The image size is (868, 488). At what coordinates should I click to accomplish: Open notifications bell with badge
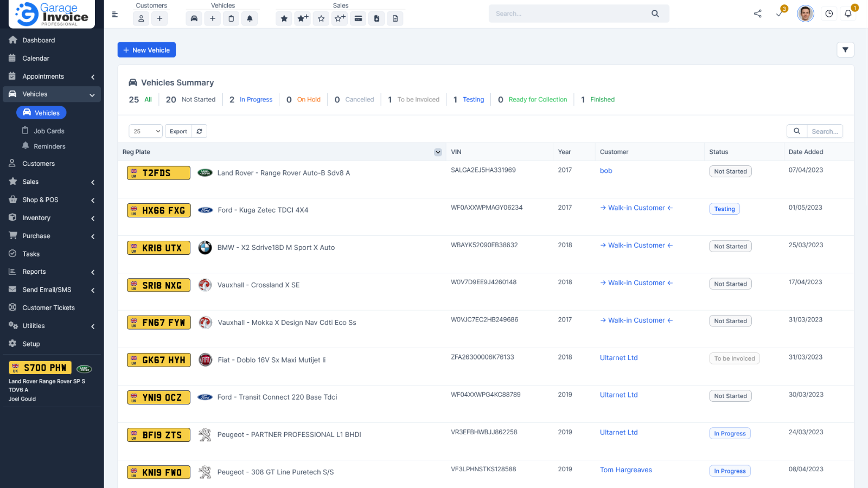coord(848,14)
